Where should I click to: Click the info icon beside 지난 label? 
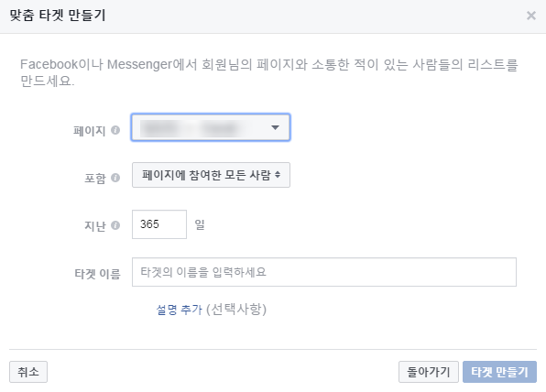pyautogui.click(x=115, y=225)
